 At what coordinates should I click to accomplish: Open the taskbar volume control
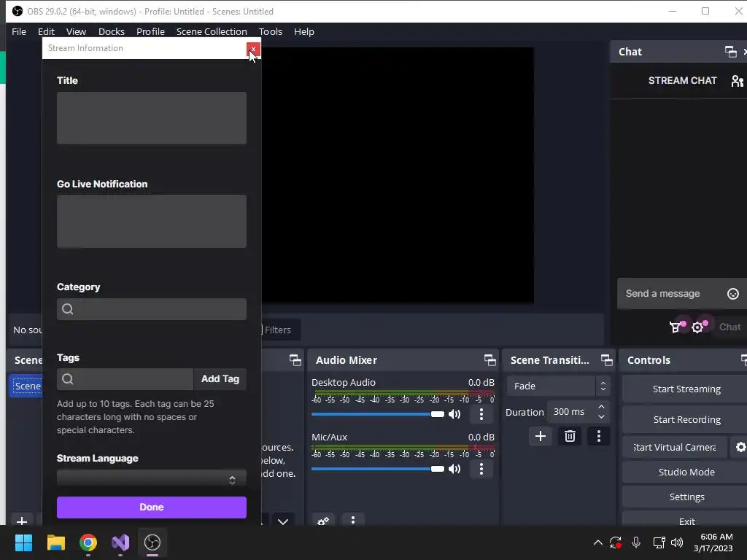[x=676, y=542]
